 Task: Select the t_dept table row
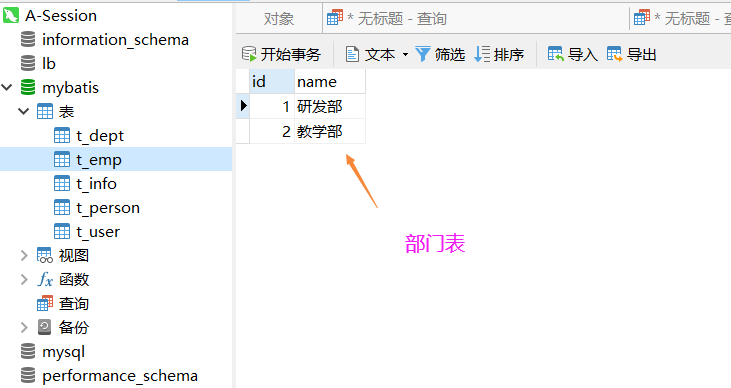coord(116,135)
